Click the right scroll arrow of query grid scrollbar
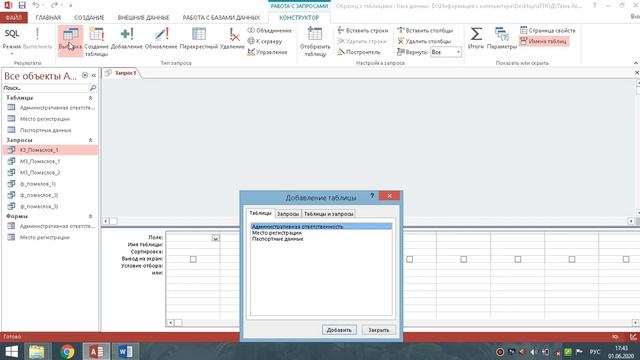This screenshot has height=360, width=640. [635, 323]
